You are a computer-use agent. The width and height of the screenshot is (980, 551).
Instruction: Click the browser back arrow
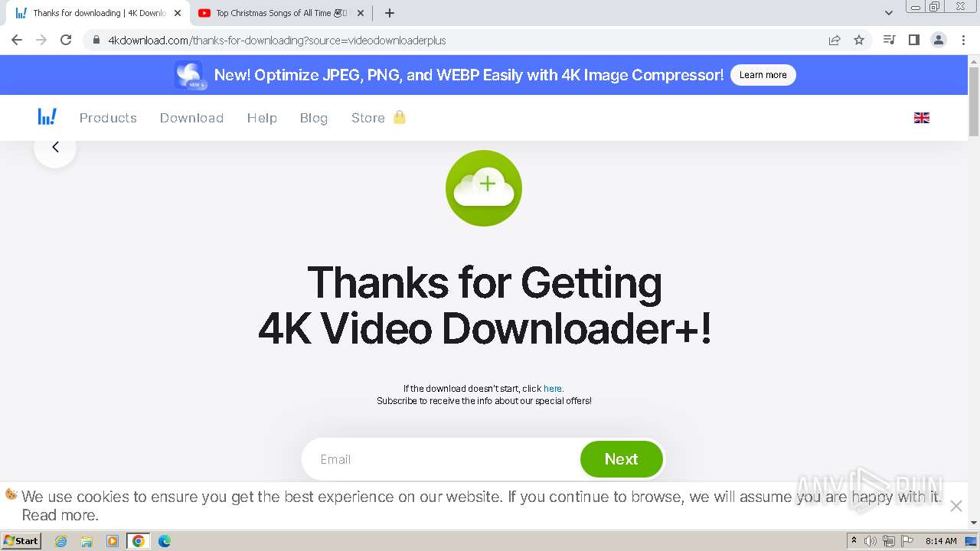pyautogui.click(x=17, y=40)
